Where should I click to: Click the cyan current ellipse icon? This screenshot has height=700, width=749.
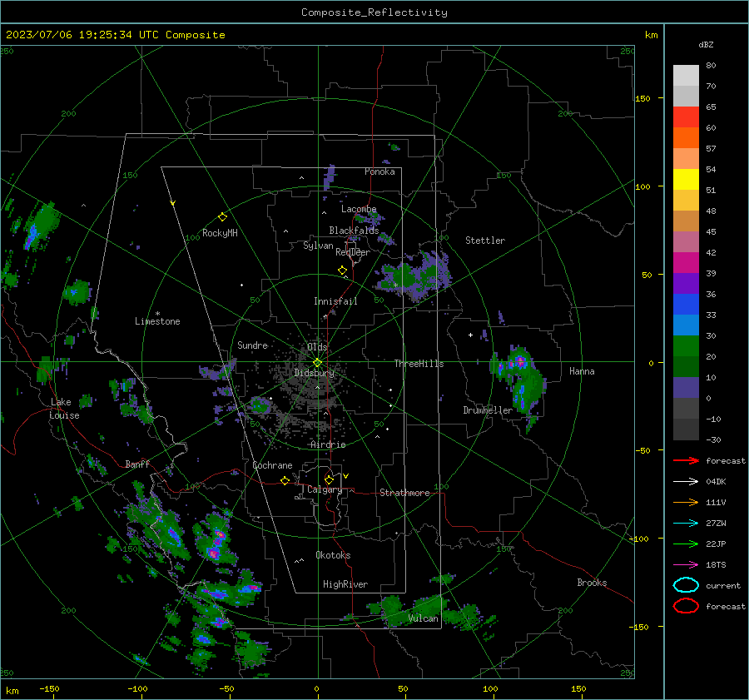(686, 585)
